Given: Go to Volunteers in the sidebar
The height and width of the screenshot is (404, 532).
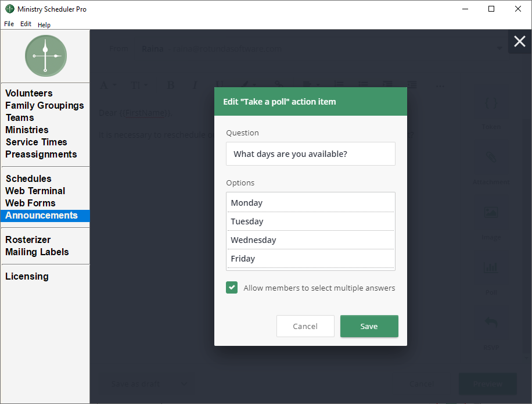Looking at the screenshot, I should pyautogui.click(x=29, y=93).
